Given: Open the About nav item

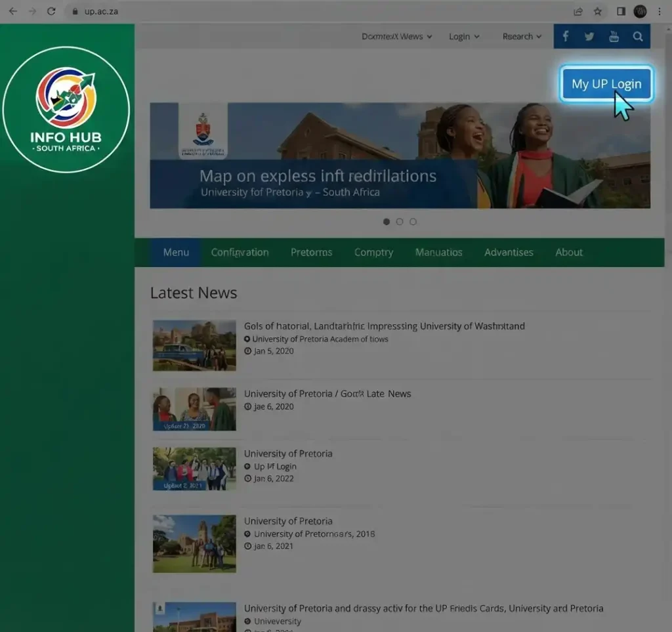Looking at the screenshot, I should 569,253.
